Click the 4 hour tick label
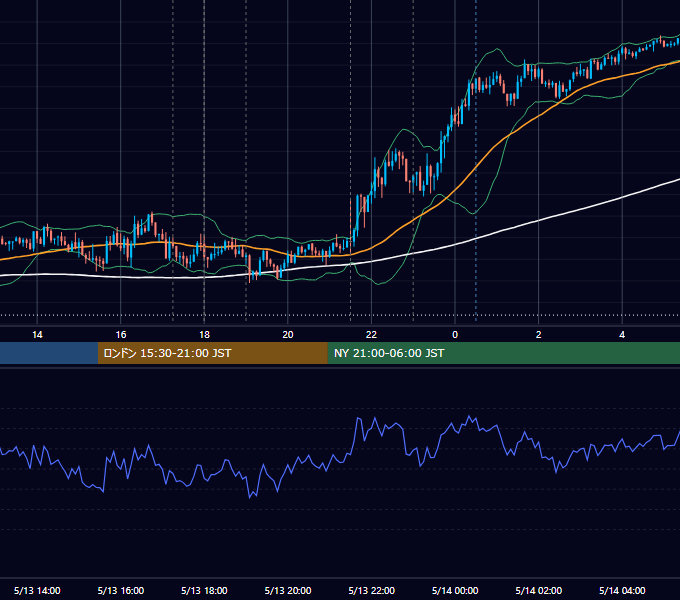 622,335
